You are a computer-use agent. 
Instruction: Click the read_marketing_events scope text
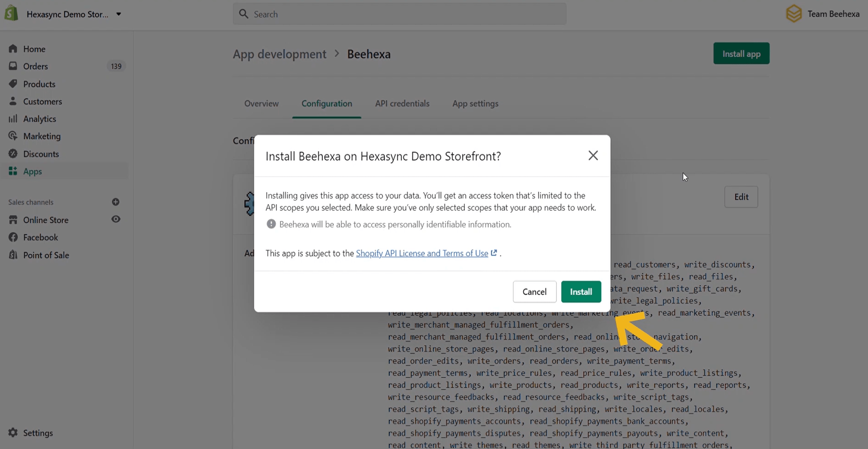pyautogui.click(x=704, y=313)
